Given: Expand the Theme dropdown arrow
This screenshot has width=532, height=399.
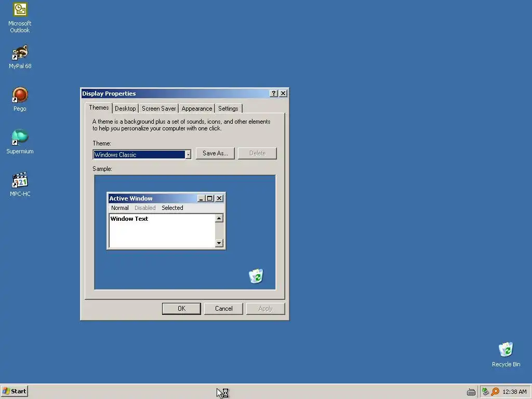Looking at the screenshot, I should [x=188, y=155].
